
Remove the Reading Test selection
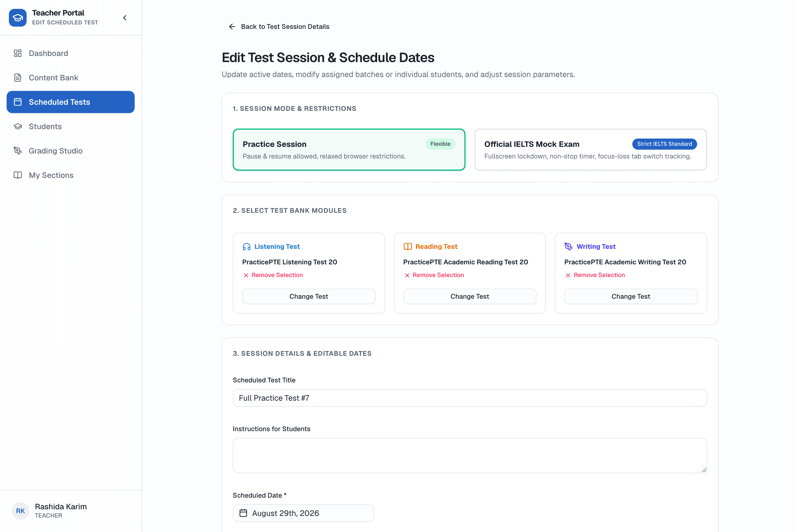[x=434, y=275]
